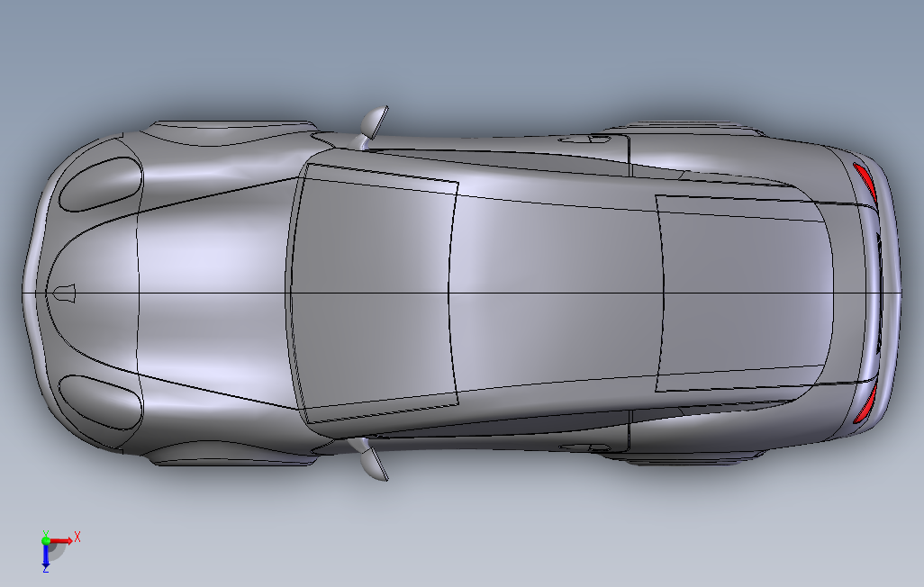Select the lower side mirror of the car
Viewport: 924px width, 587px height.
click(375, 465)
